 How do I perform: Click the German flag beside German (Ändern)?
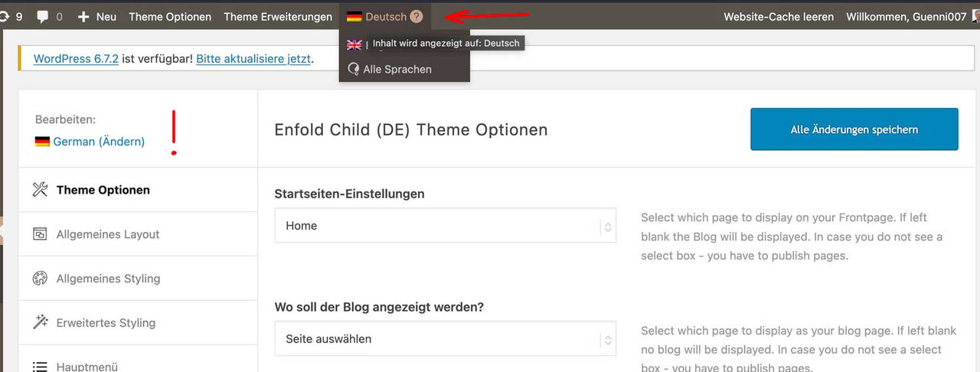tap(42, 142)
